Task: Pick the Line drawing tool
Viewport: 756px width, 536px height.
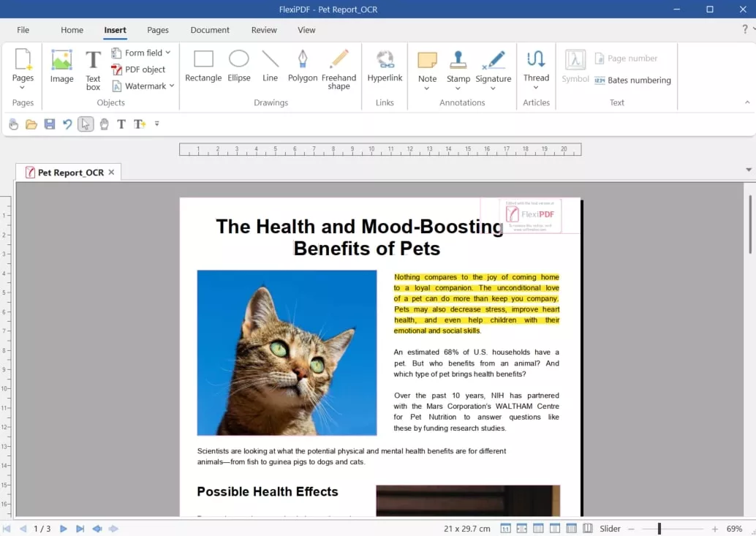Action: click(270, 67)
